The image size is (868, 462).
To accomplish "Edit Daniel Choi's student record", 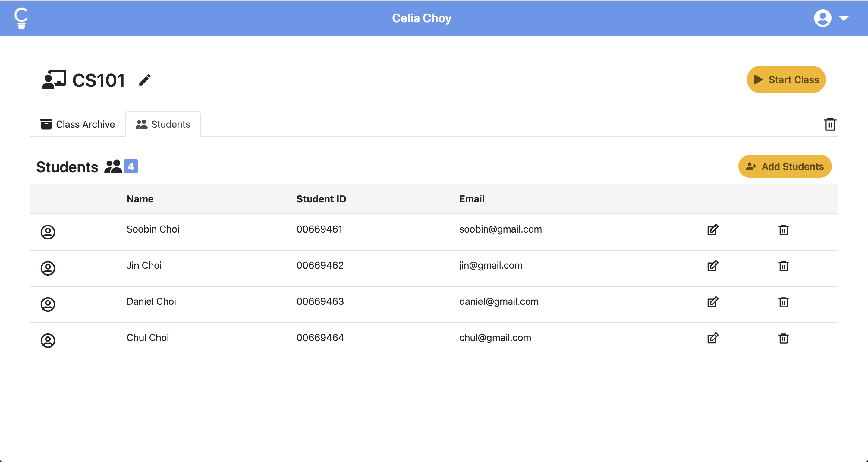I will (x=712, y=302).
